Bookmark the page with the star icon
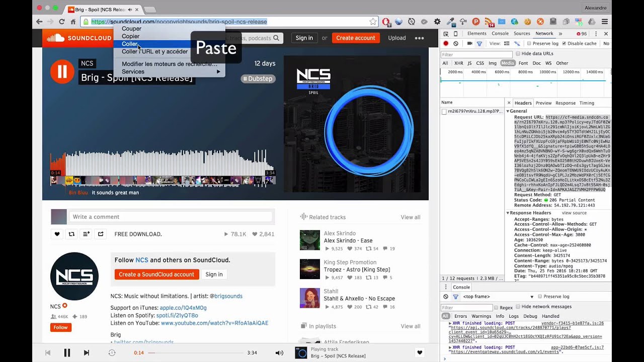This screenshot has height=362, width=644. (x=373, y=22)
